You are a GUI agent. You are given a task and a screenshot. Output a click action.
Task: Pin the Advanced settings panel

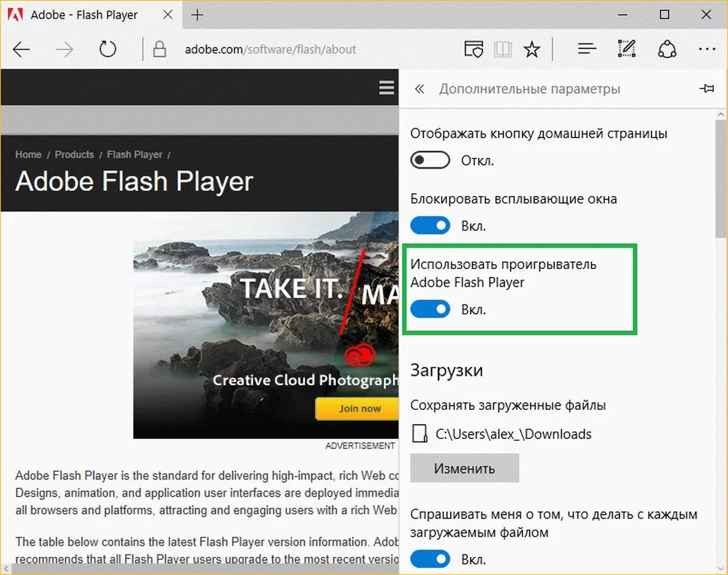point(707,88)
